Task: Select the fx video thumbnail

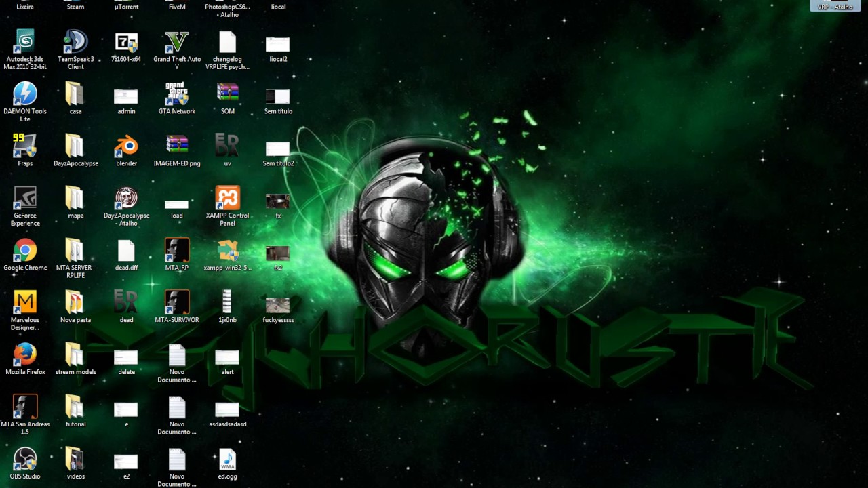Action: tap(278, 201)
